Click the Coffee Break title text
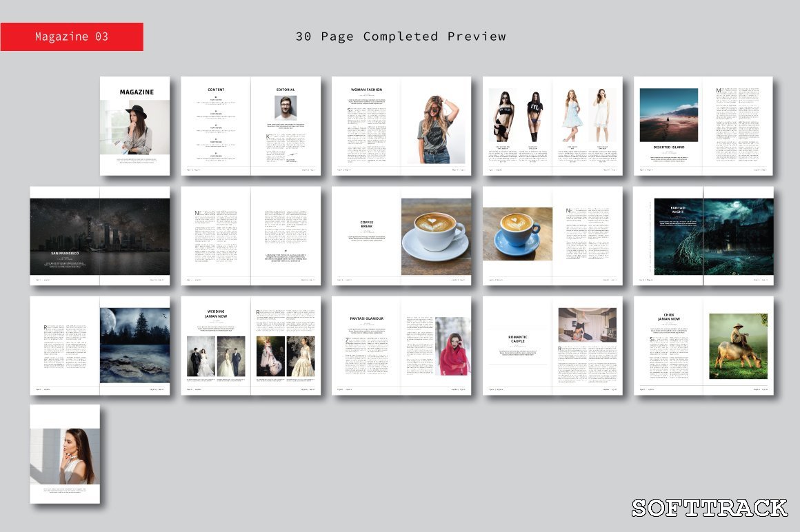The image size is (800, 532). 366,224
